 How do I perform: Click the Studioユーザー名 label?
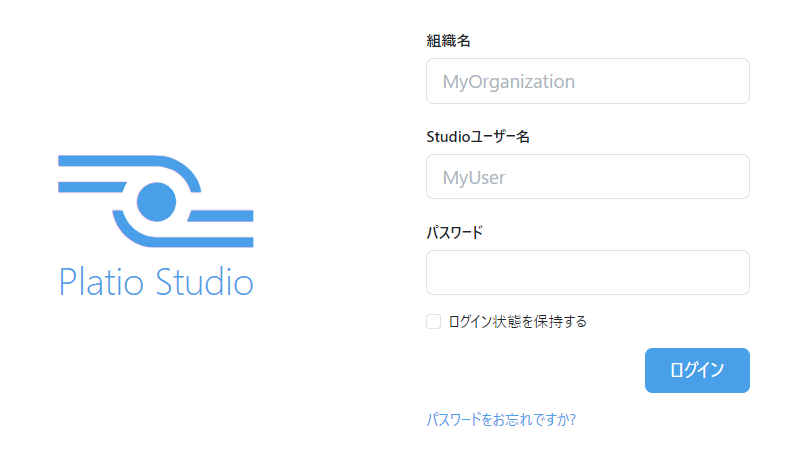478,137
